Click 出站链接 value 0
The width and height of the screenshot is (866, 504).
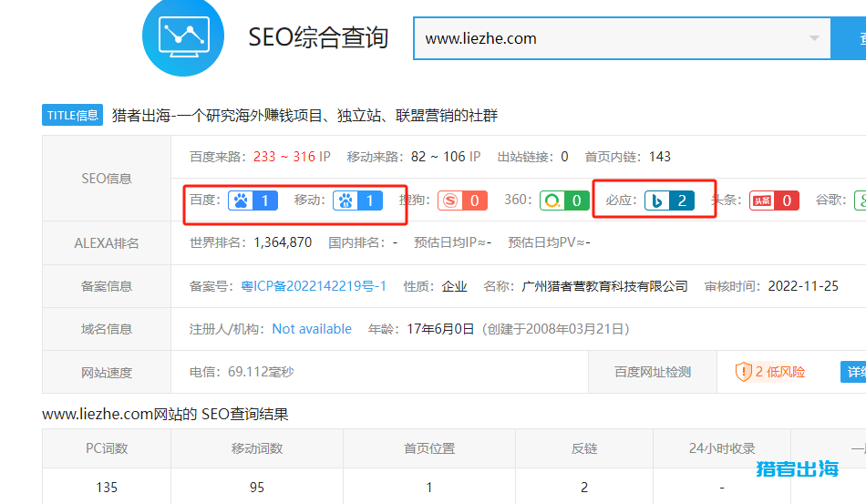pos(564,157)
